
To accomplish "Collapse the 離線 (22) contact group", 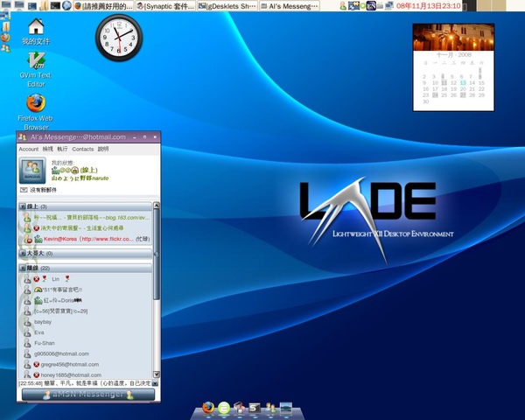I will coord(23,269).
